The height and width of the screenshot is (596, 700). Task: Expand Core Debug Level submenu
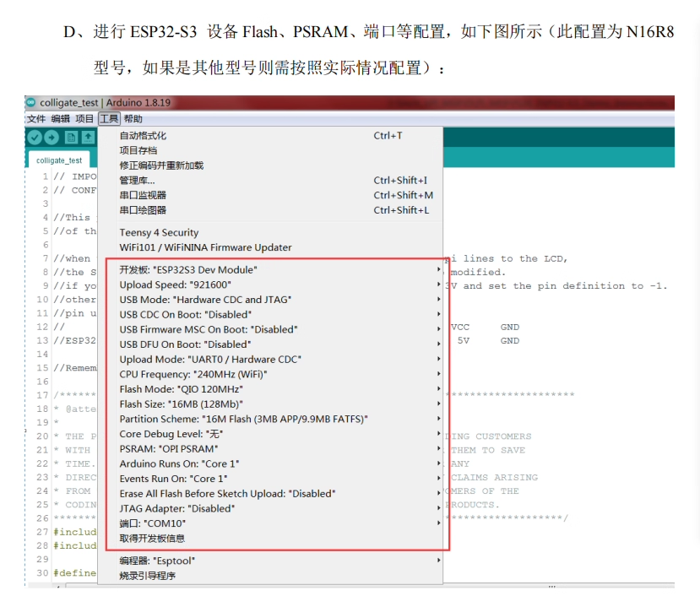(x=270, y=434)
